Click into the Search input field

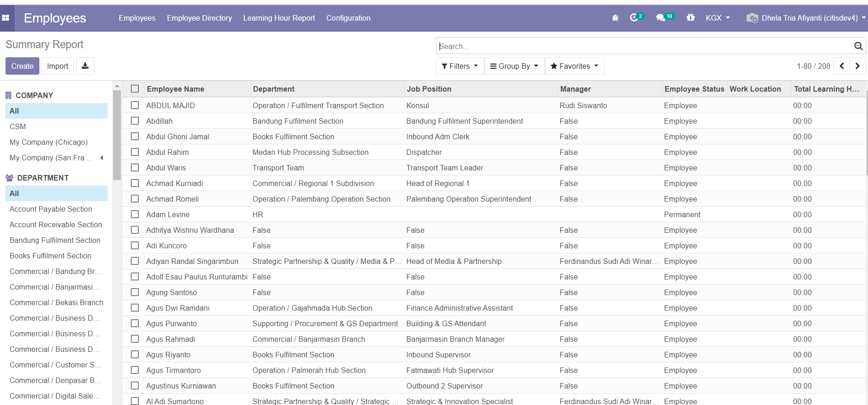(x=645, y=46)
